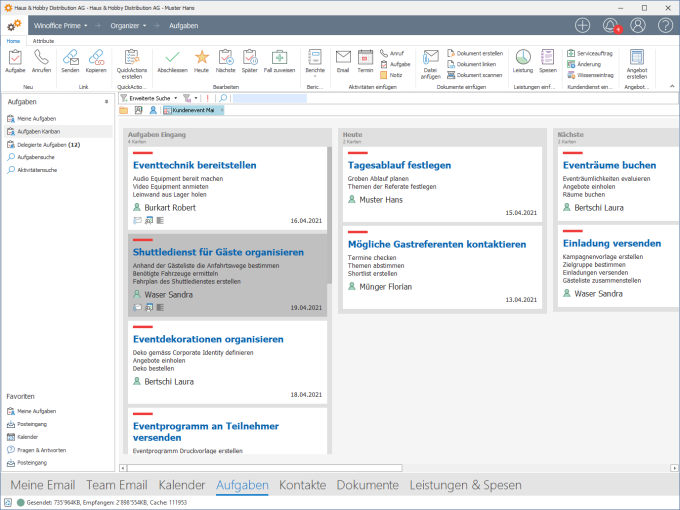This screenshot has height=510, width=680.
Task: Open the Erweiterte Suche dropdown
Action: [150, 98]
